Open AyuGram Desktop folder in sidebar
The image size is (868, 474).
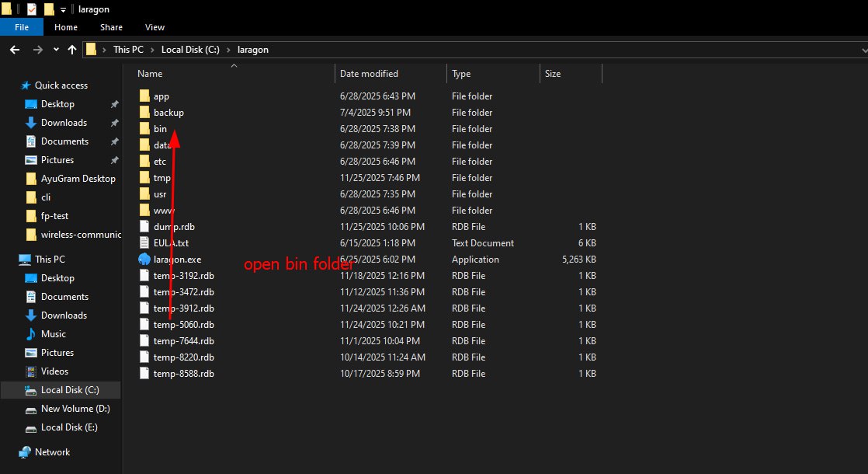tap(78, 179)
